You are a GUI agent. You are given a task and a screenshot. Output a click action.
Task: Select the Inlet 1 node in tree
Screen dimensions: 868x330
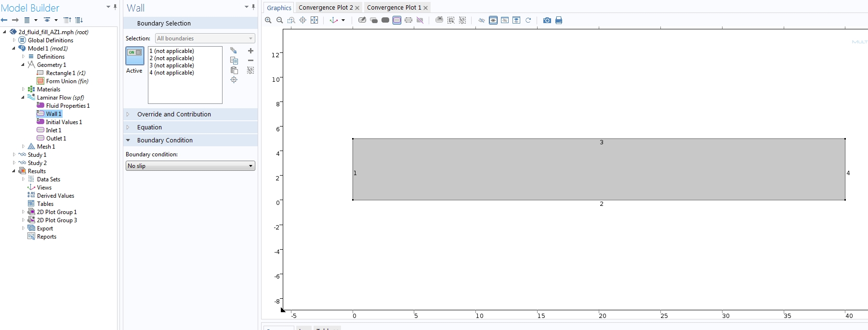pos(53,130)
